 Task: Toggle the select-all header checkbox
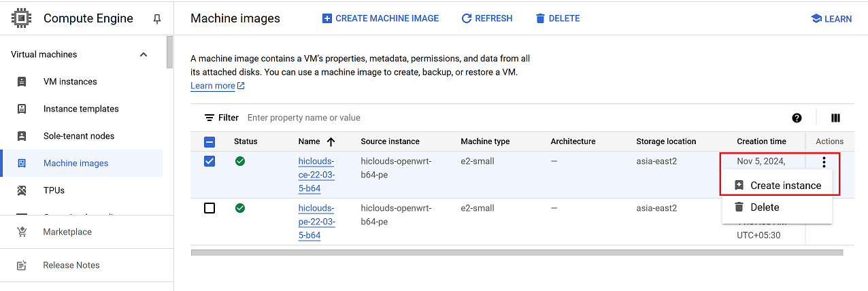pos(210,142)
